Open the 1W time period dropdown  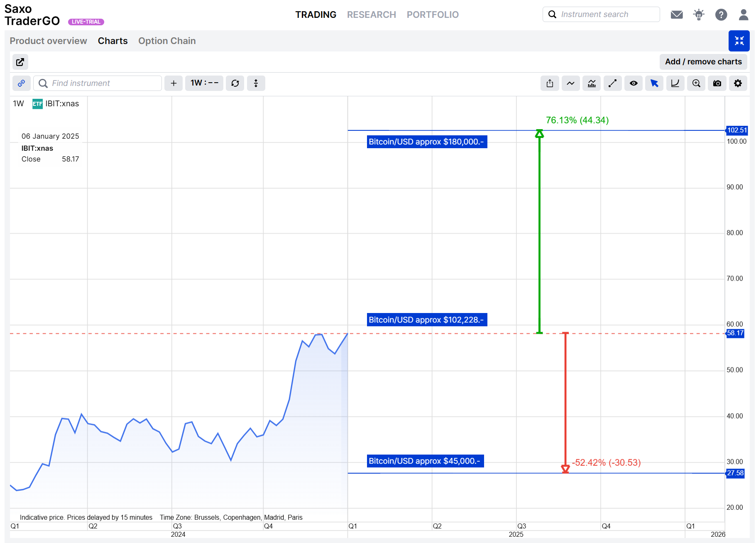pos(204,83)
